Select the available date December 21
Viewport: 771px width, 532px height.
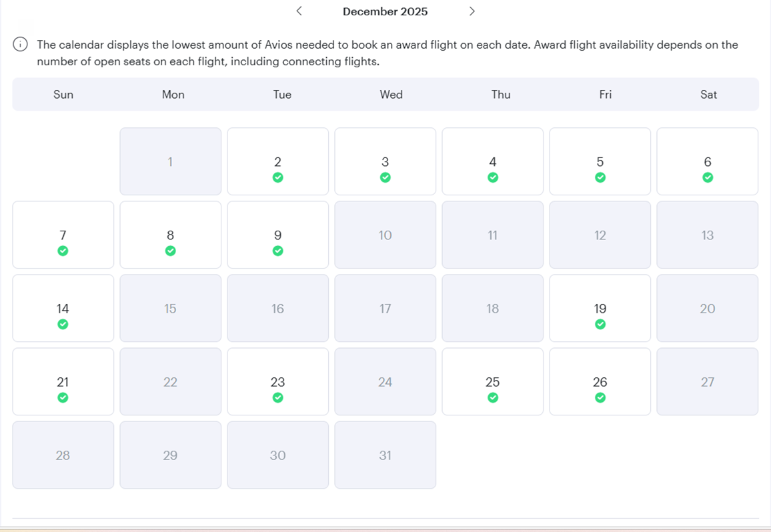[x=63, y=381]
